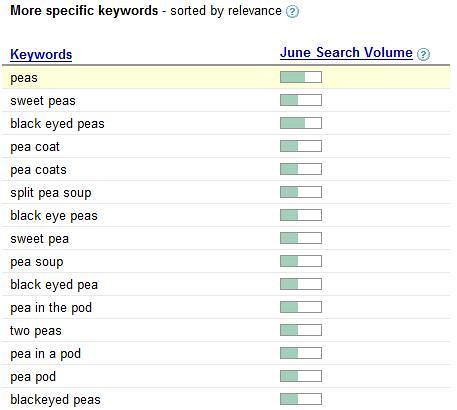
Task: Select the 'black eye peas' keyword
Action: click(54, 216)
